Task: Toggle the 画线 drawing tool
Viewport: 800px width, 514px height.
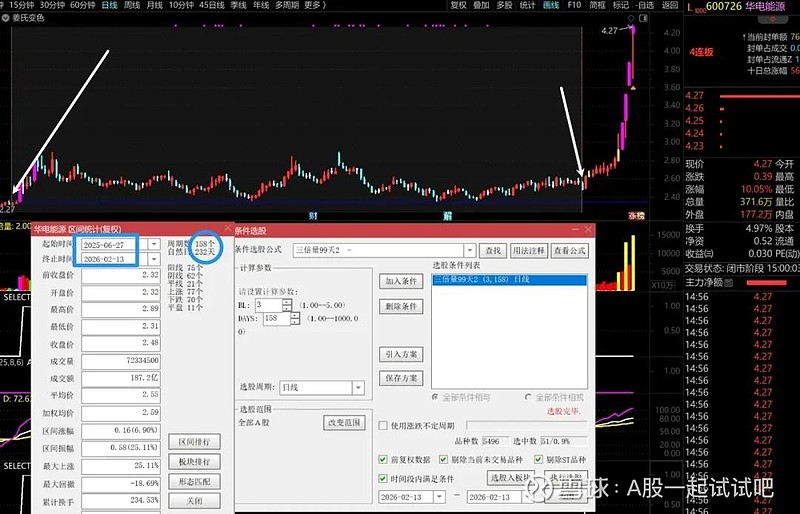Action: click(551, 5)
